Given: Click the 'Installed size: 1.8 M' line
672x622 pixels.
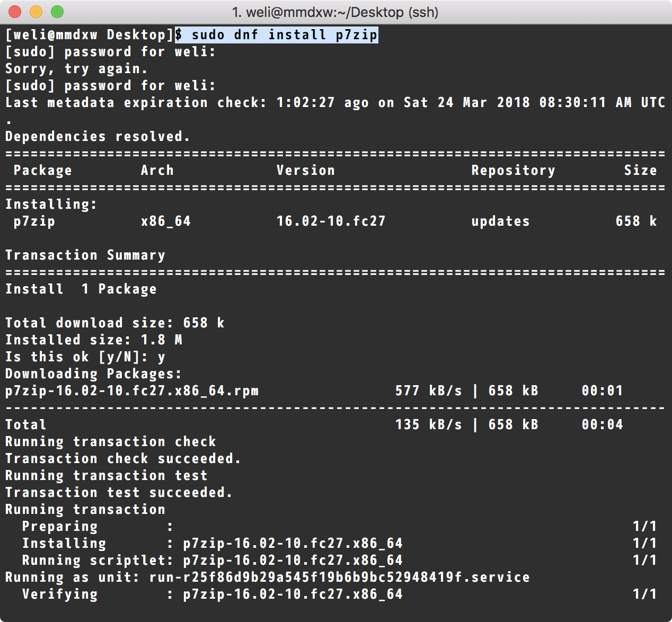Looking at the screenshot, I should [94, 340].
